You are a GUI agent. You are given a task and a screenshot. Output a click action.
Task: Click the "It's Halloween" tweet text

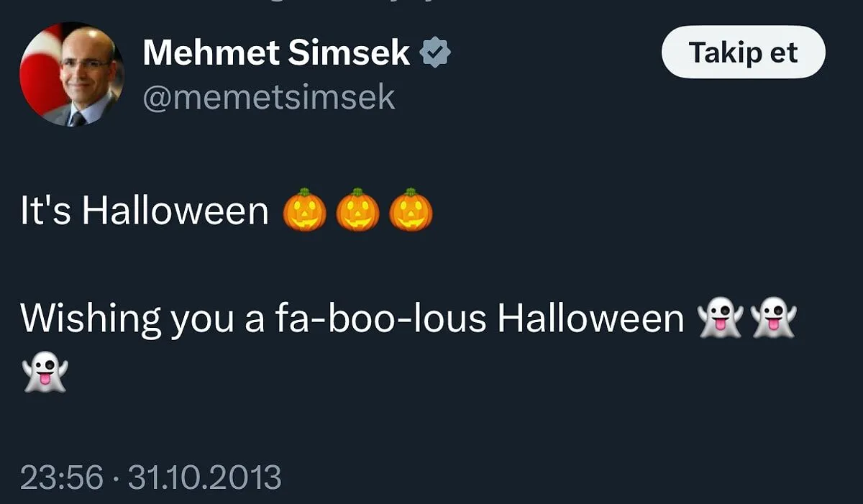tap(144, 211)
